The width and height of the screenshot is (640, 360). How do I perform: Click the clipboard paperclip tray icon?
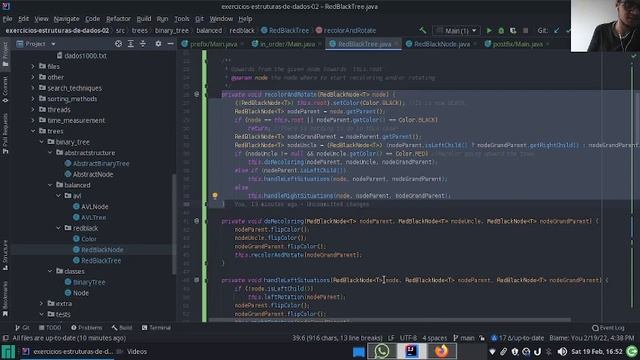tap(504, 351)
